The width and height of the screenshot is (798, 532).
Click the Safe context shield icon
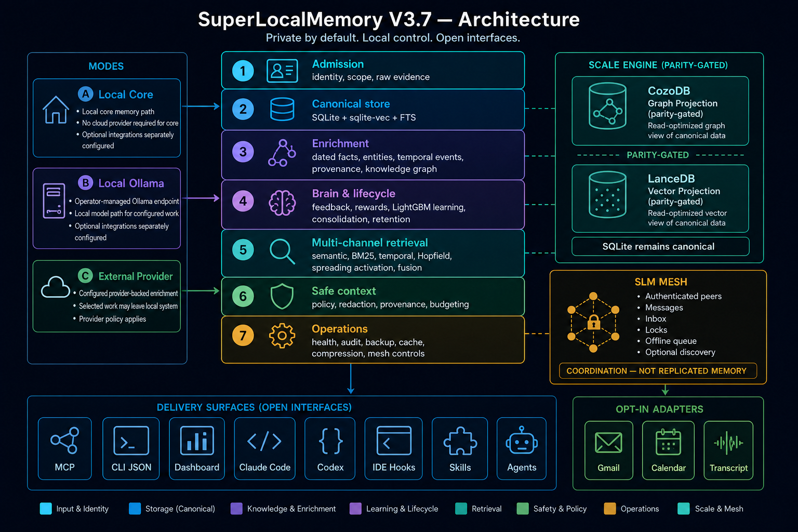282,296
